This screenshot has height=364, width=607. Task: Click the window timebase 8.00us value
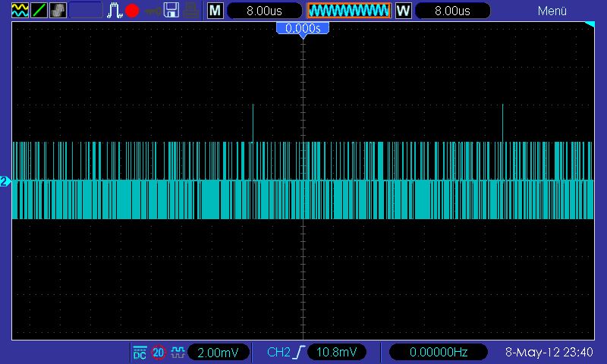452,11
